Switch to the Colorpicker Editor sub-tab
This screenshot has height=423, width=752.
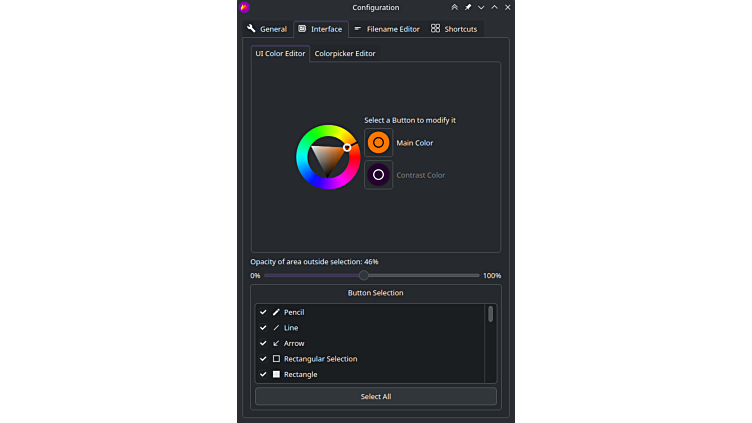pyautogui.click(x=345, y=54)
